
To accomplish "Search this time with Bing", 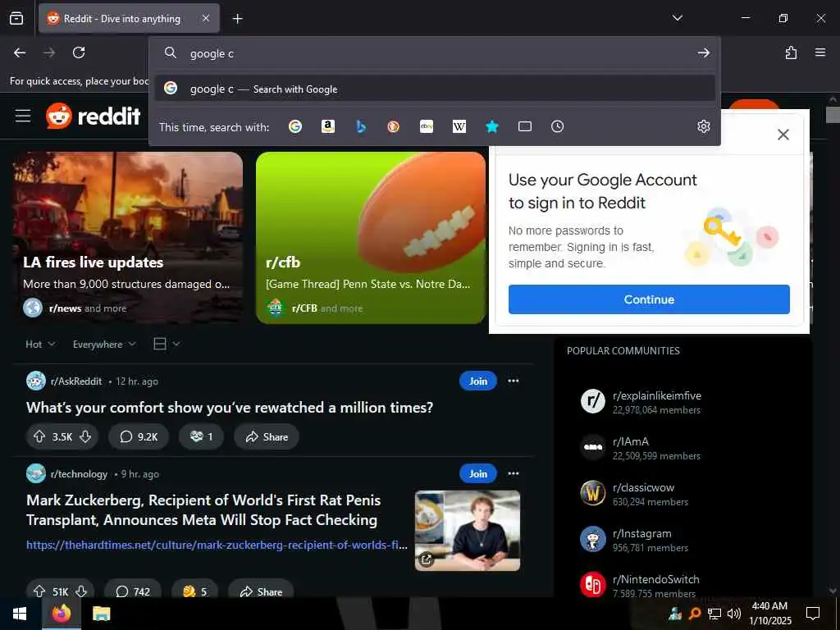I will (x=361, y=126).
